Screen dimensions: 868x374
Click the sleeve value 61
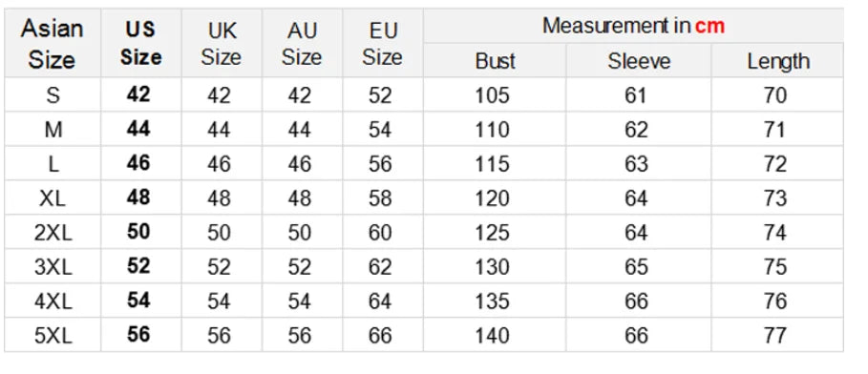pyautogui.click(x=638, y=94)
